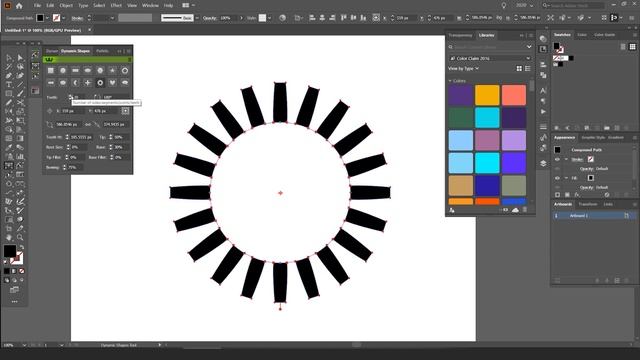
Task: Open View by Type dropdown
Action: (x=463, y=69)
